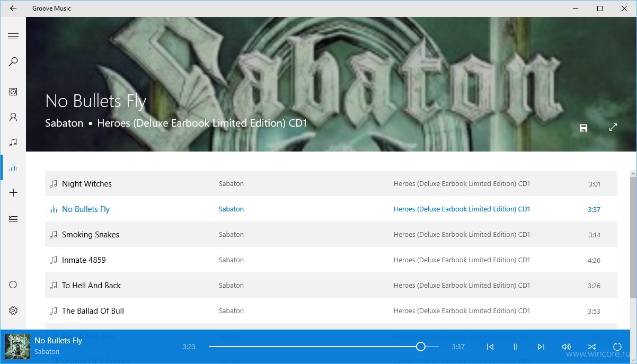The image size is (637, 364).
Task: Pause the current song
Action: tap(515, 347)
